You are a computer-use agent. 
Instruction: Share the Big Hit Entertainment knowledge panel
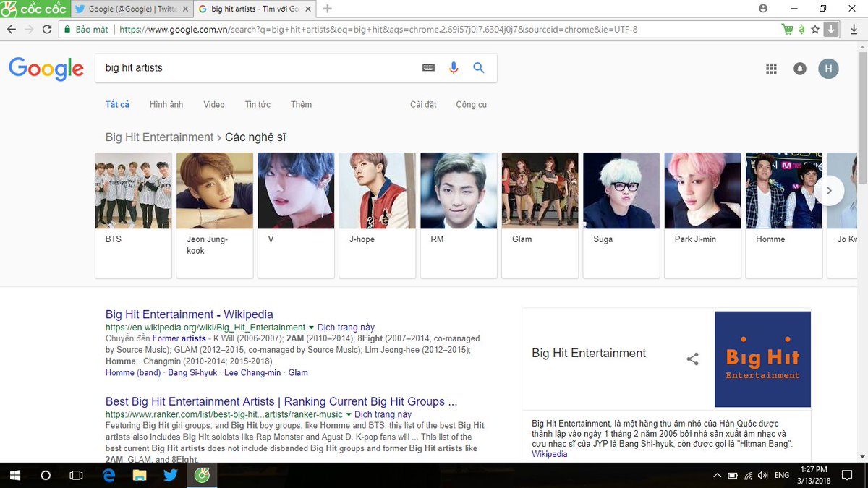pos(692,359)
